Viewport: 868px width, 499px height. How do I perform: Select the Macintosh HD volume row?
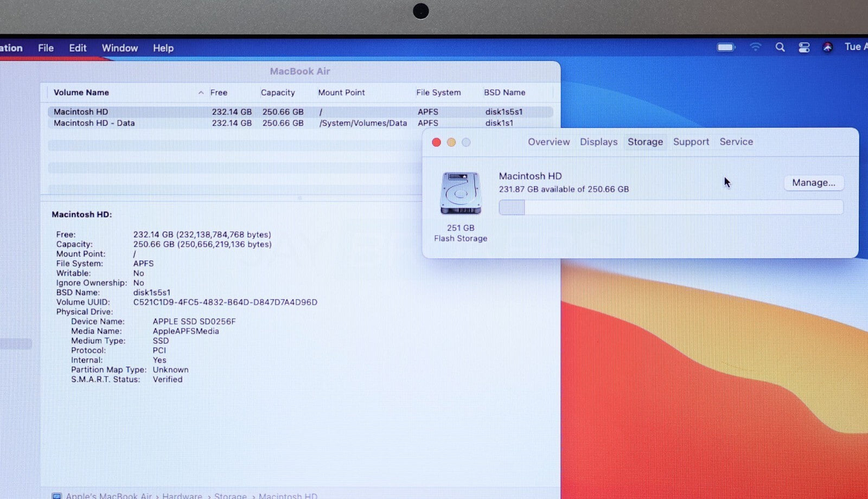click(x=301, y=112)
